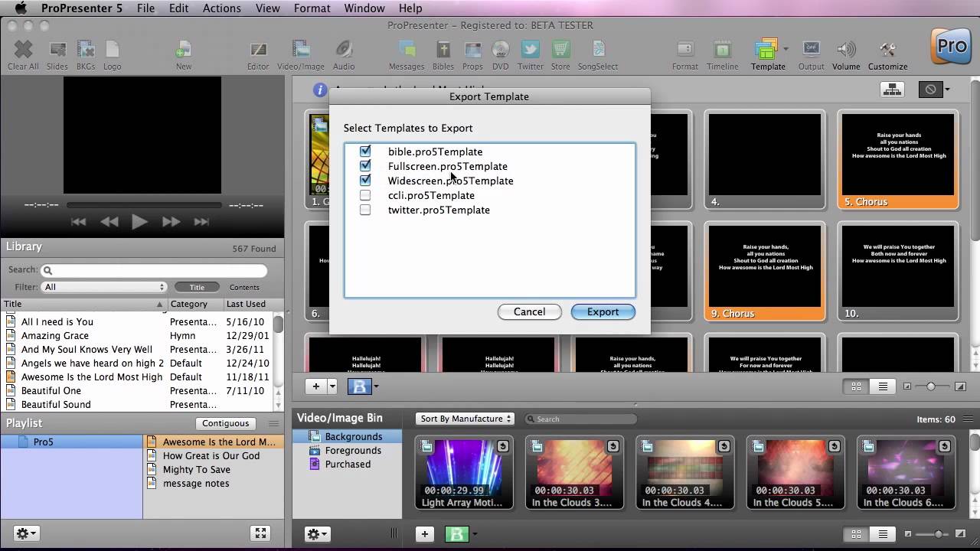Uncheck bible.pro5Template checkbox
This screenshot has width=980, height=551.
coord(365,152)
